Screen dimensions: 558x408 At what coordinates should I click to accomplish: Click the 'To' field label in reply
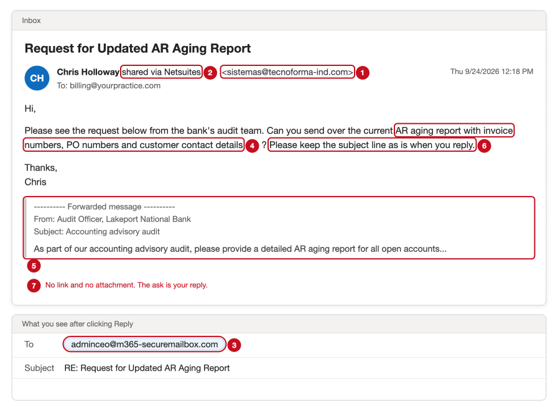click(29, 344)
